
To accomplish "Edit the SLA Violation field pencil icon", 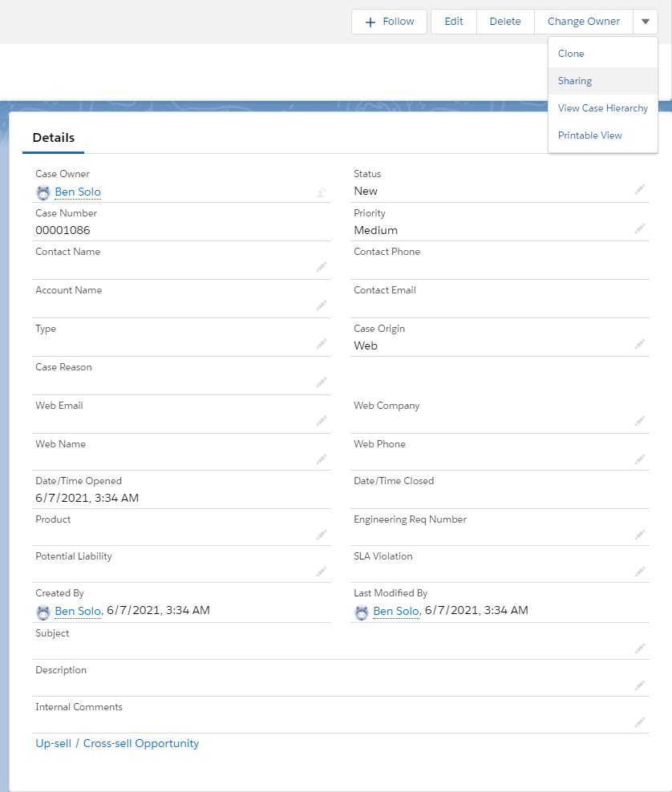I will (x=639, y=571).
